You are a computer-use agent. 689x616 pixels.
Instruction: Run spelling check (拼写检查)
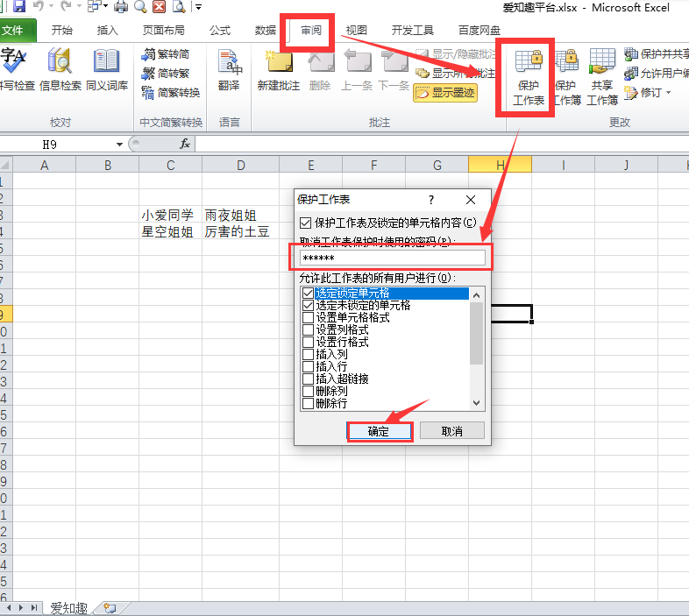coord(16,69)
